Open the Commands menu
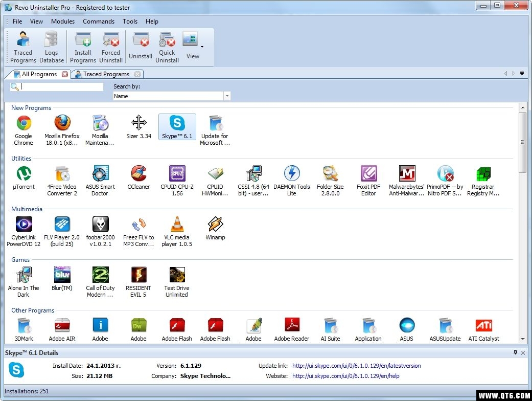This screenshot has height=401, width=532. coord(99,21)
